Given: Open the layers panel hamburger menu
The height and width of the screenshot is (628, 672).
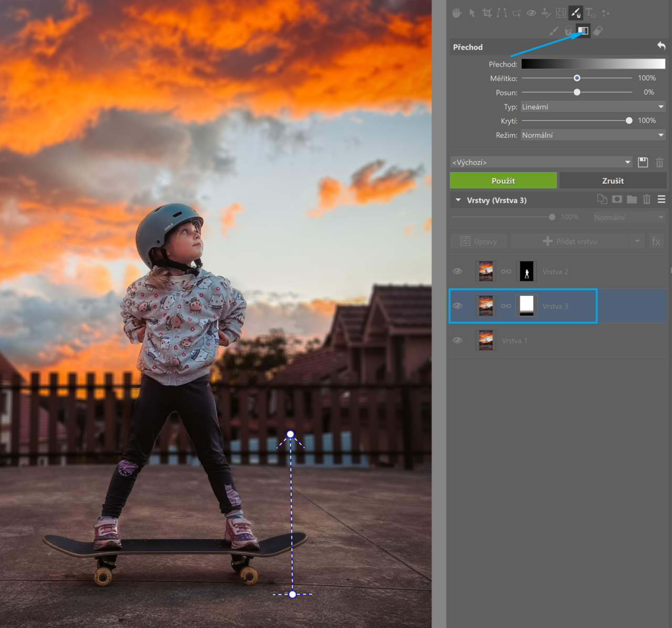Looking at the screenshot, I should 661,199.
